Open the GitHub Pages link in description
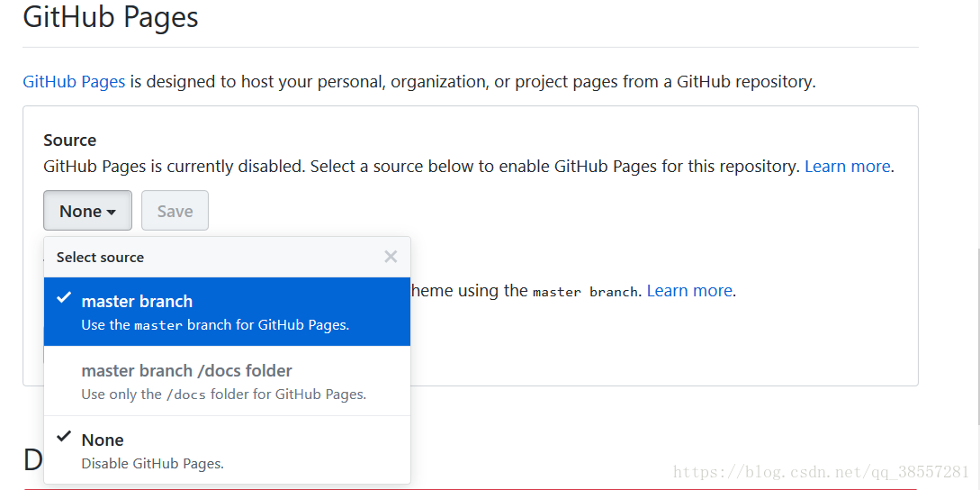 point(74,81)
